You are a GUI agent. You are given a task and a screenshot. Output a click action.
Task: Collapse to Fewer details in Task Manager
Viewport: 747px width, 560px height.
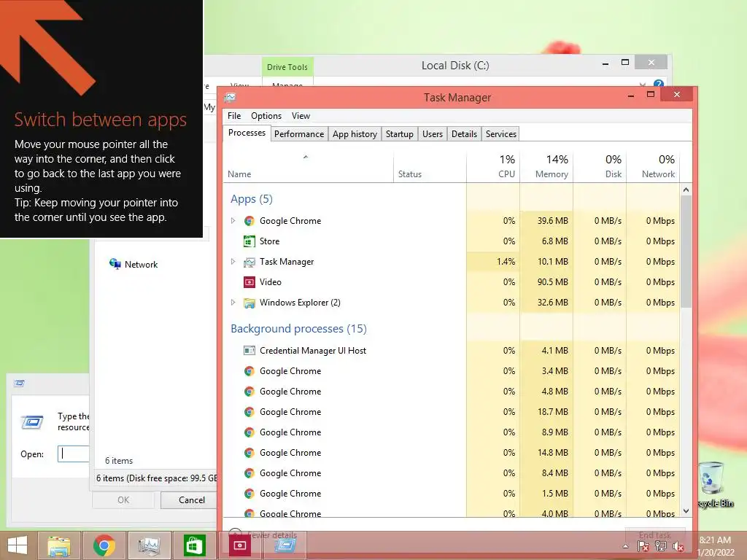pos(263,535)
